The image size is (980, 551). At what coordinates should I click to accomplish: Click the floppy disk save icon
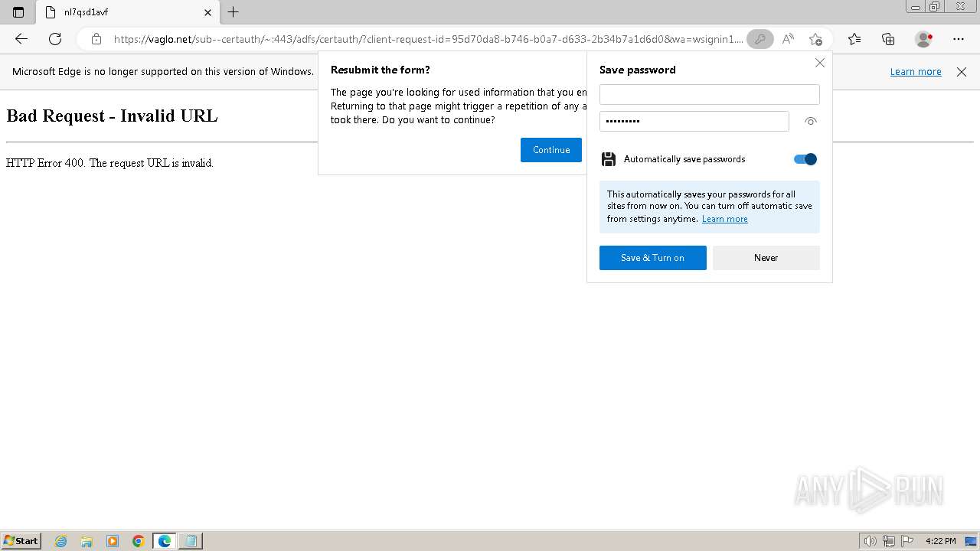point(609,159)
